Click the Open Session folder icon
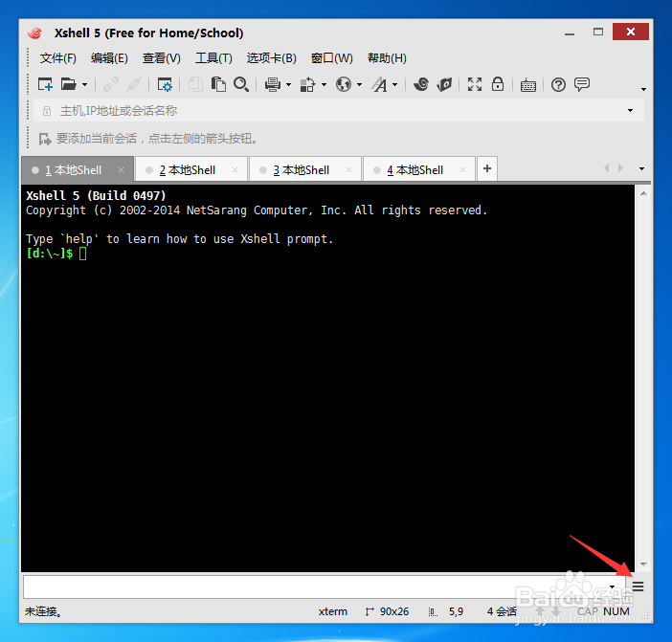 pyautogui.click(x=69, y=84)
